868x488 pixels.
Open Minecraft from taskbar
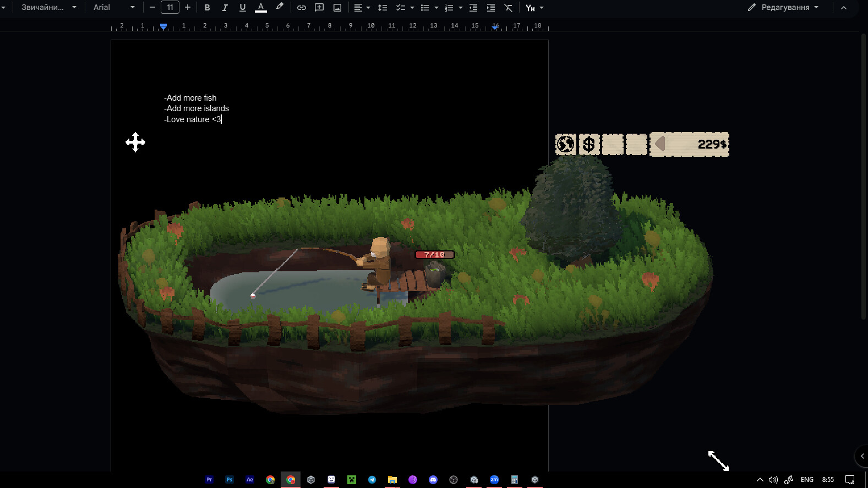(352, 480)
